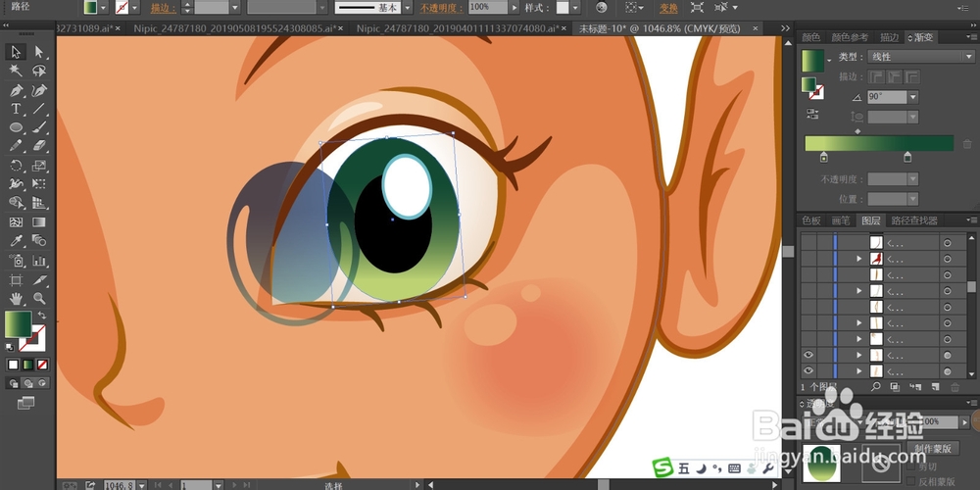980x490 pixels.
Task: Switch to the 画笔 panel tab
Action: click(x=841, y=220)
